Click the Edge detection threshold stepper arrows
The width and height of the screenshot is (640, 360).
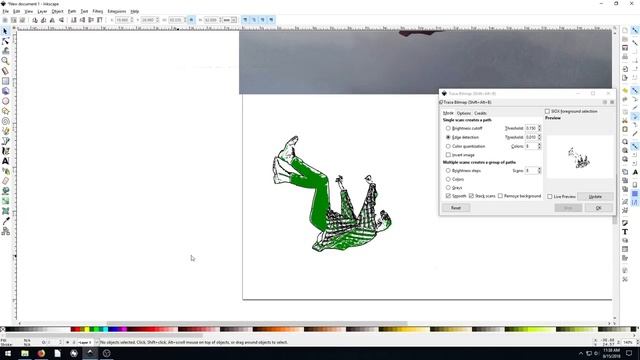(540, 137)
